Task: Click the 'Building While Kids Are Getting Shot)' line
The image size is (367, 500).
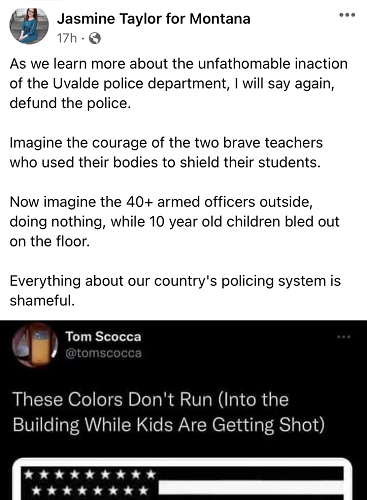Action: pos(168,425)
